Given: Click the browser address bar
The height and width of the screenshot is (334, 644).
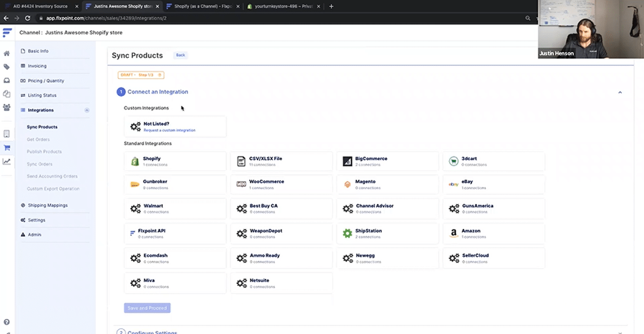Looking at the screenshot, I should [x=279, y=18].
